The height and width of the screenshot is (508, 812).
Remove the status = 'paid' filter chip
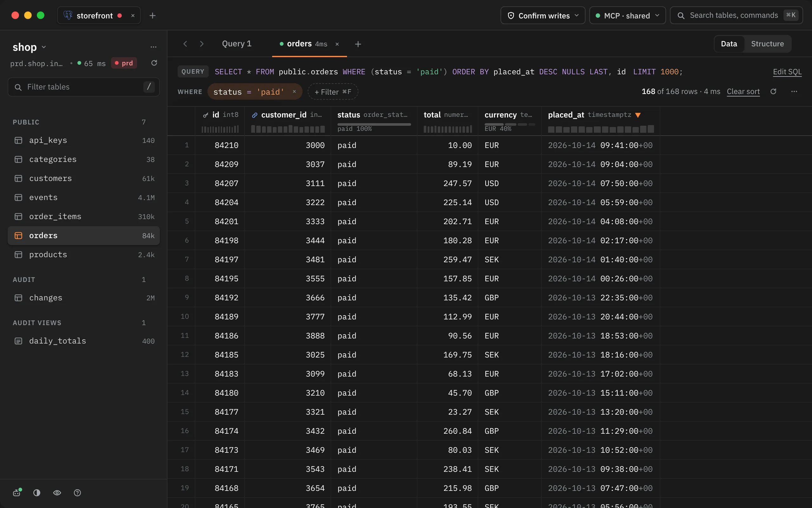294,91
